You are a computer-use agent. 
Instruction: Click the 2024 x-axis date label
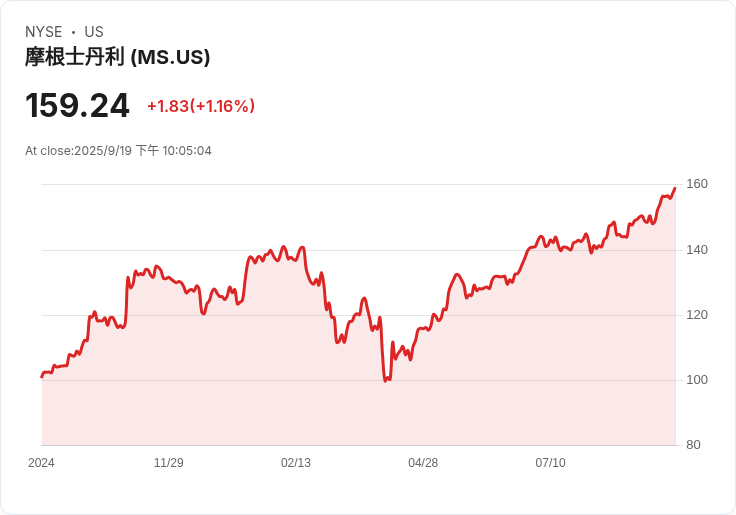[41, 463]
